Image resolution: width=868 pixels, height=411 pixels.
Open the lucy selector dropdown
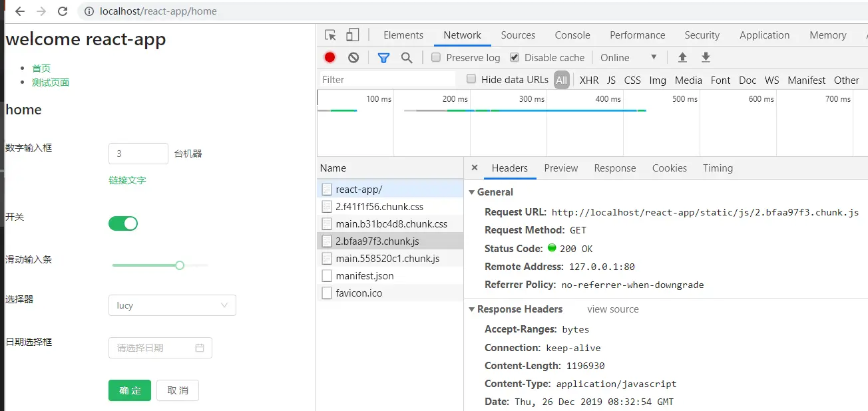pyautogui.click(x=172, y=305)
